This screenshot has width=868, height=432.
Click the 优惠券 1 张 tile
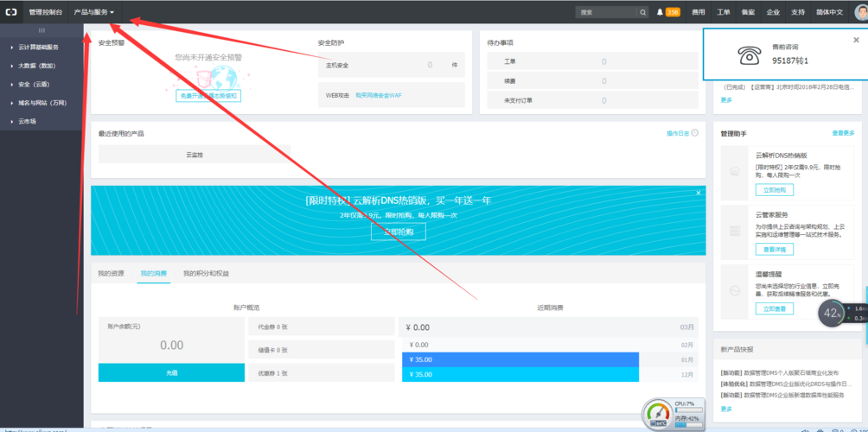click(x=322, y=372)
